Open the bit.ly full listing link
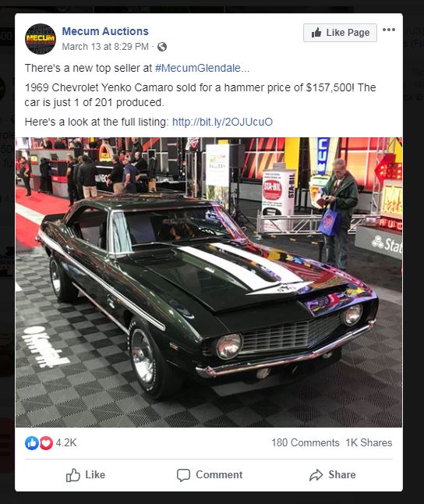The image size is (424, 504). 223,122
